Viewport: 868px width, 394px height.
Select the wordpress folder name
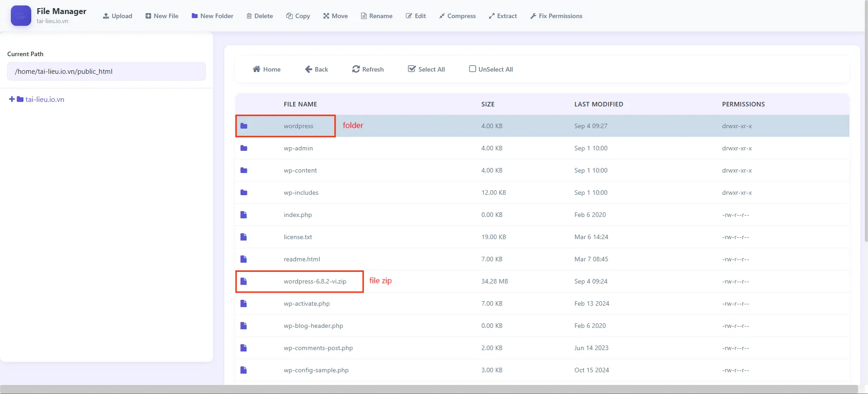(x=299, y=126)
